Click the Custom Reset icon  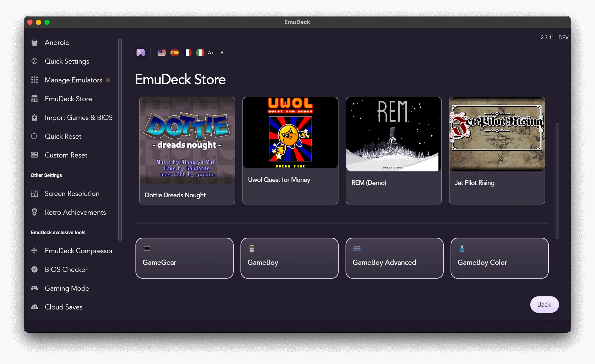click(x=35, y=155)
